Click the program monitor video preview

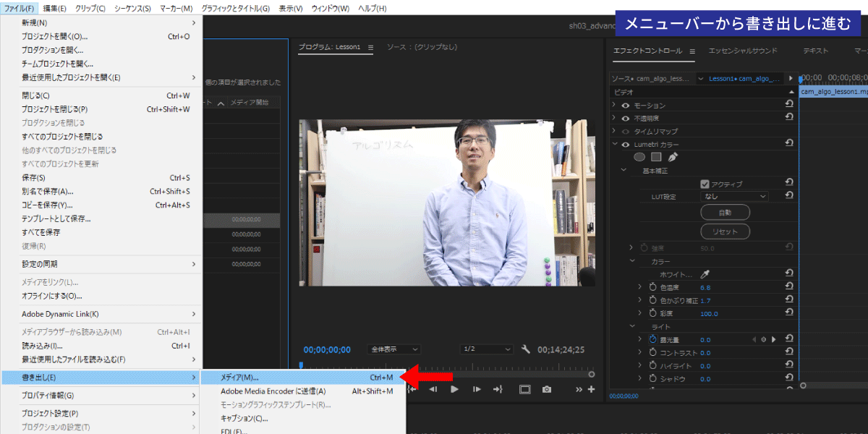point(447,203)
